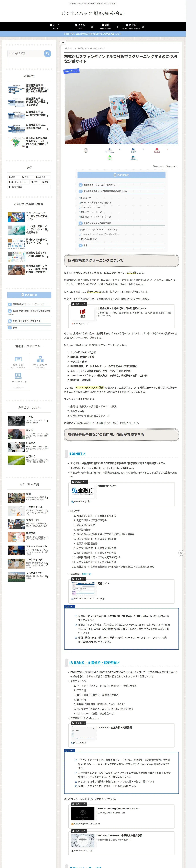Viewport: 196px width, 868px height.
Task: Jump to Ullet（ユーレット） in TOC
Action: (x=91, y=212)
